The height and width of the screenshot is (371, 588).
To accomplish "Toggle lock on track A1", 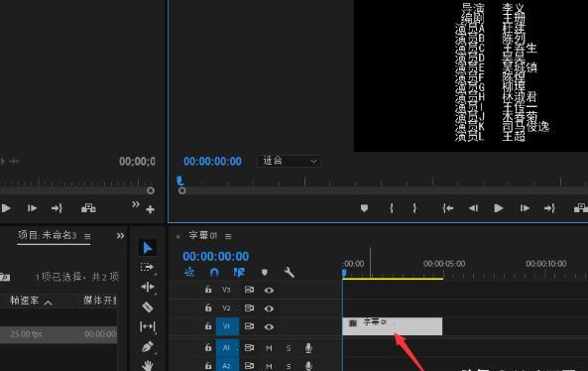I will pos(208,348).
